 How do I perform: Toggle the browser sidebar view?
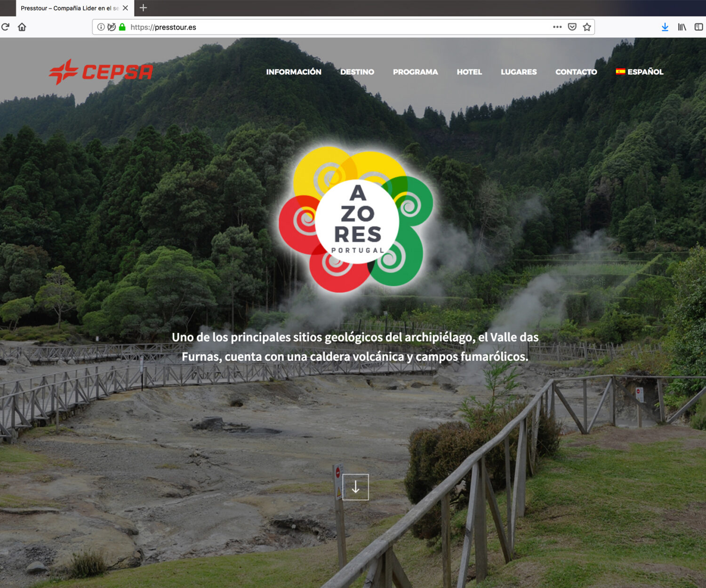pyautogui.click(x=698, y=27)
